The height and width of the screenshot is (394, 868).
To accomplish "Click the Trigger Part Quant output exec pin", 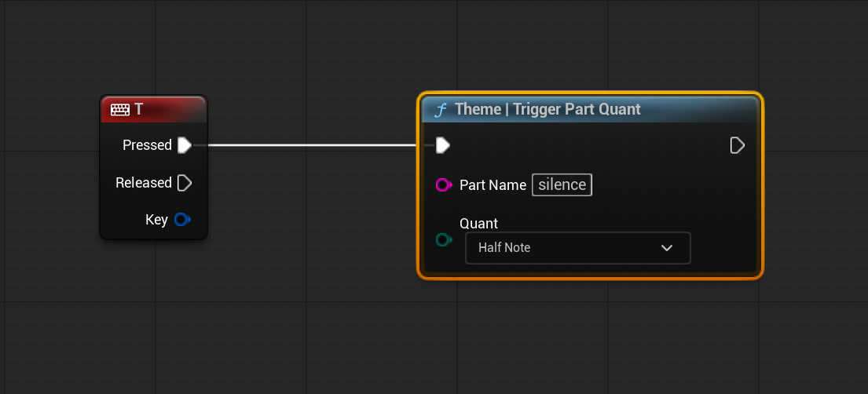I will pos(737,145).
